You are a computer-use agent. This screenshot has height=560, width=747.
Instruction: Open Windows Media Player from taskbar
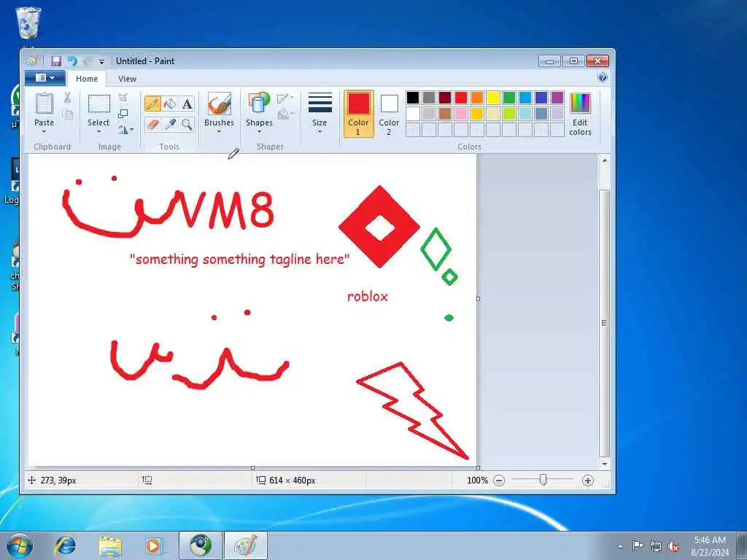point(154,545)
